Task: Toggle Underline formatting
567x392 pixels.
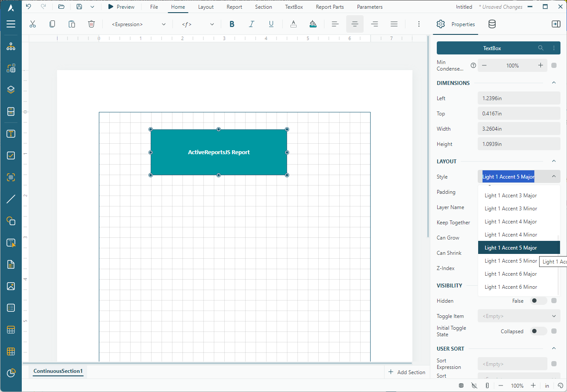Action: pos(271,24)
